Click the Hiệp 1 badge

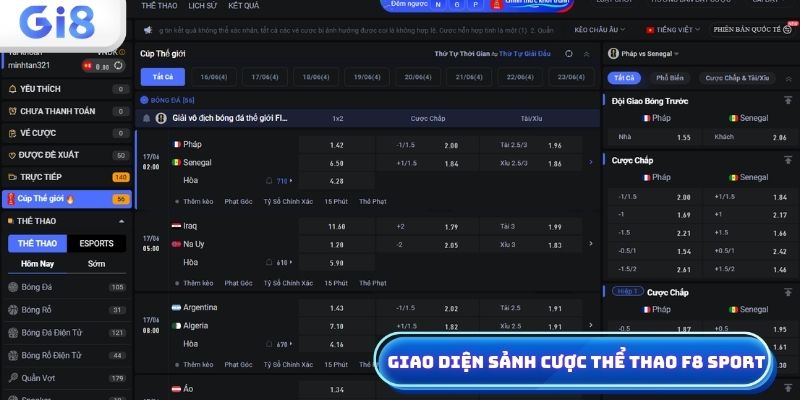point(628,291)
